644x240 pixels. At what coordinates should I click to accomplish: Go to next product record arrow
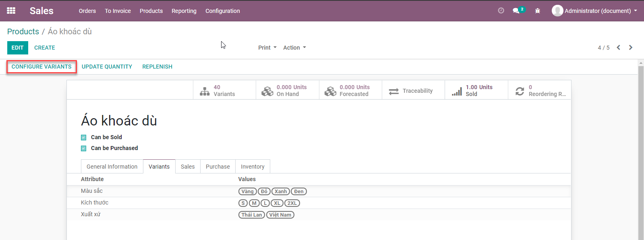(x=631, y=48)
